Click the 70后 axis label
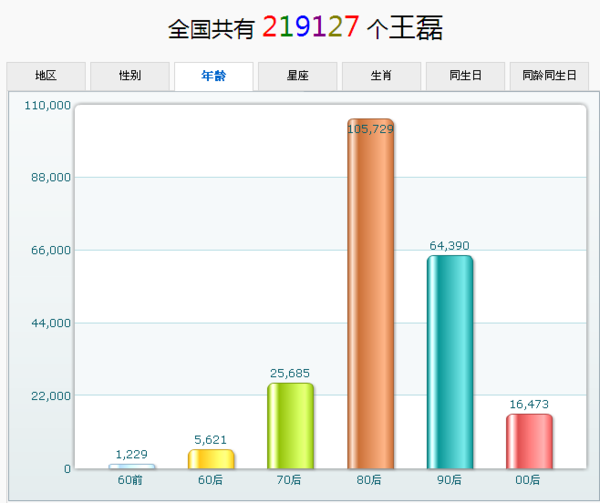The width and height of the screenshot is (600, 503). tap(289, 480)
